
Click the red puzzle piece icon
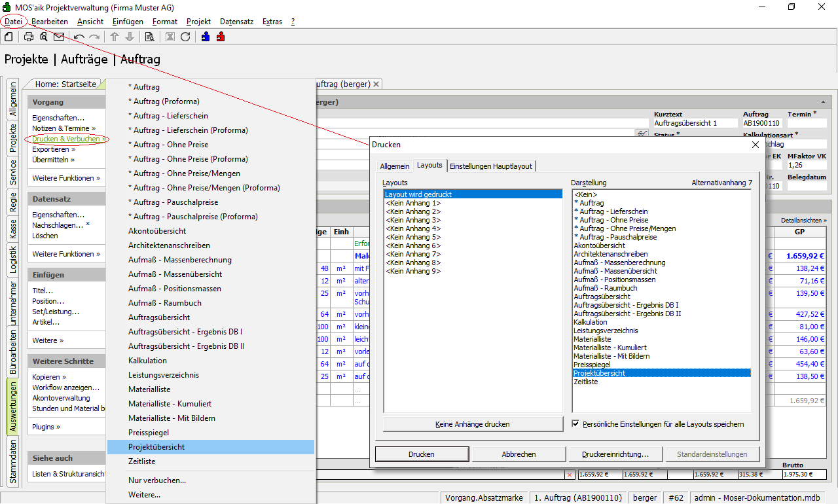[x=221, y=37]
